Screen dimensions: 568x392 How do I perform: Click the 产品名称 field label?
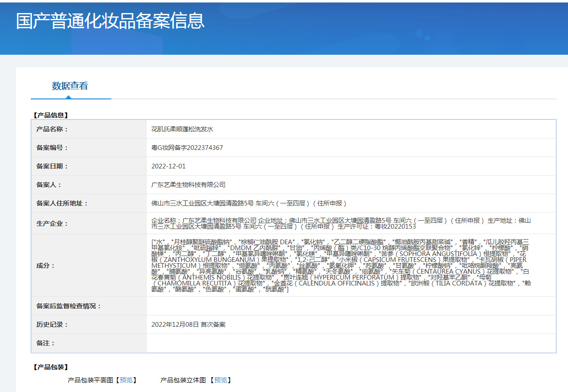click(x=52, y=129)
